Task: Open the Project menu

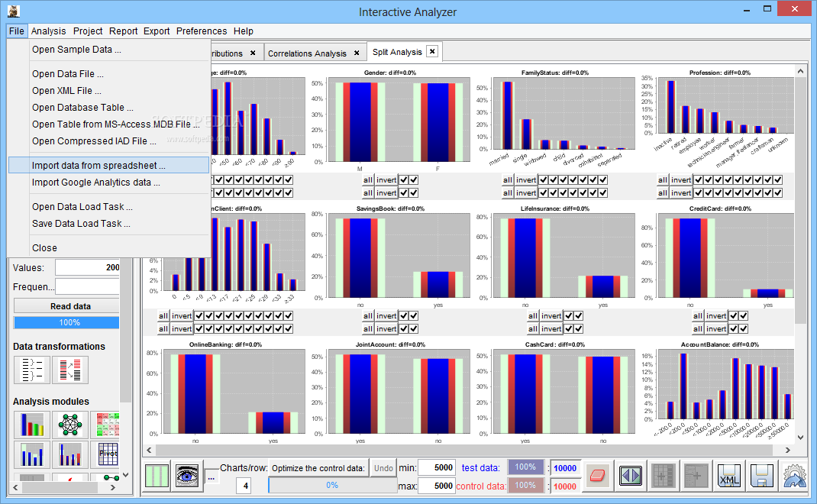Action: pyautogui.click(x=88, y=31)
